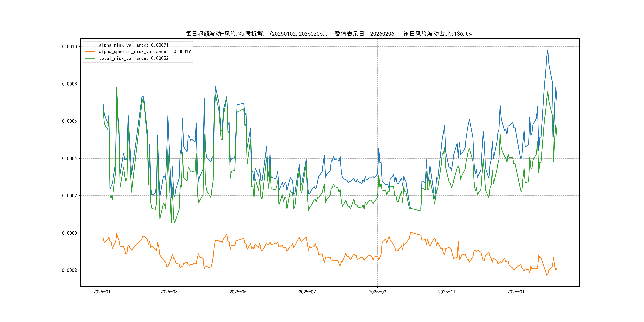Click the 0.0000 y-axis tick label
This screenshot has height=322, width=644.
[x=70, y=233]
